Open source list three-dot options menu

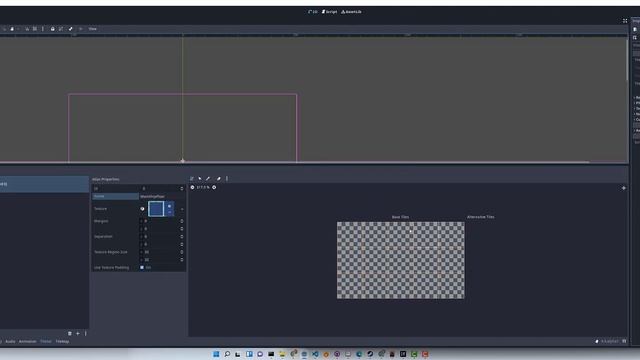point(85,333)
